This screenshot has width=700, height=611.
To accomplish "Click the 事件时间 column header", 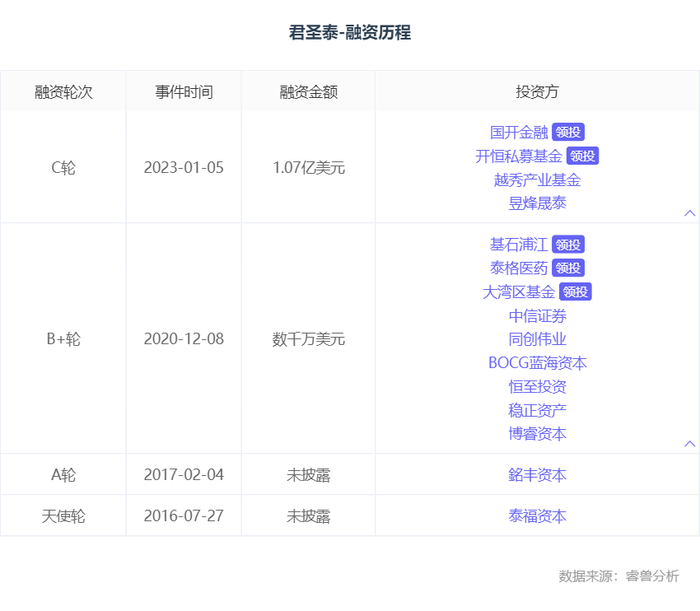I will tap(184, 92).
